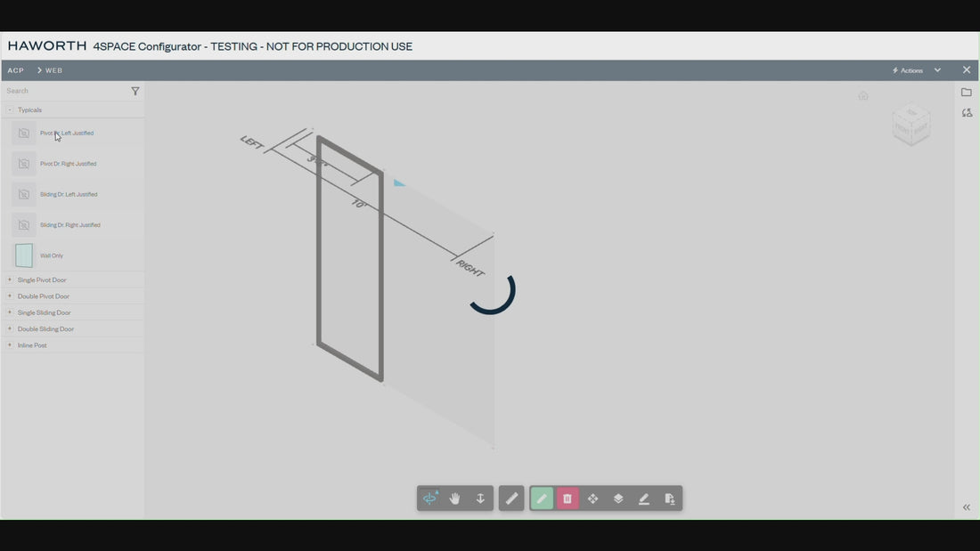Viewport: 980px width, 551px height.
Task: Expand the Double Sliding Door category
Action: coord(10,328)
